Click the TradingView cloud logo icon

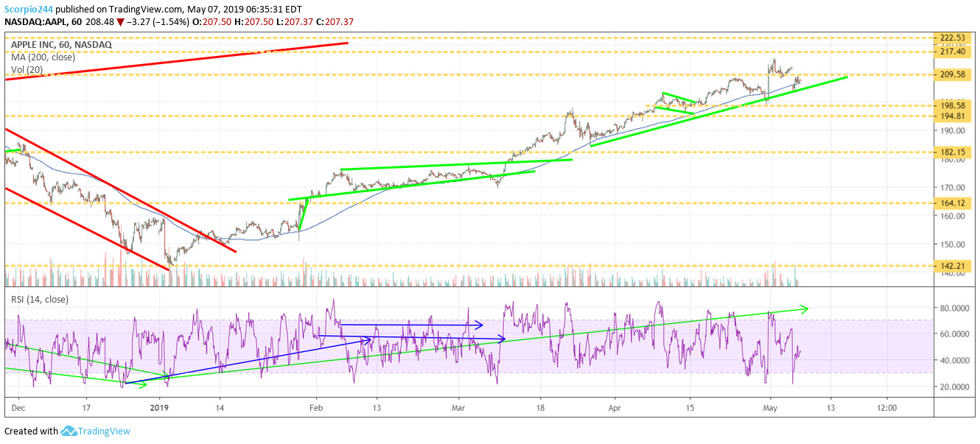[x=69, y=431]
